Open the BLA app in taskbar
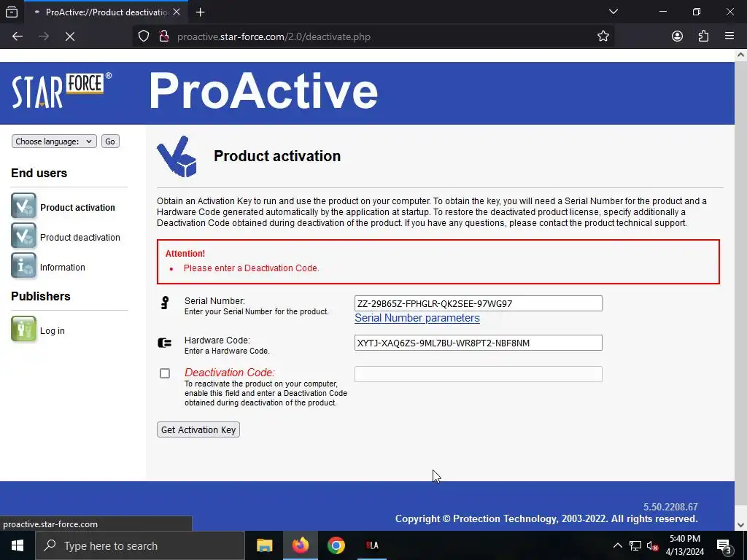The height and width of the screenshot is (560, 747). click(x=372, y=545)
